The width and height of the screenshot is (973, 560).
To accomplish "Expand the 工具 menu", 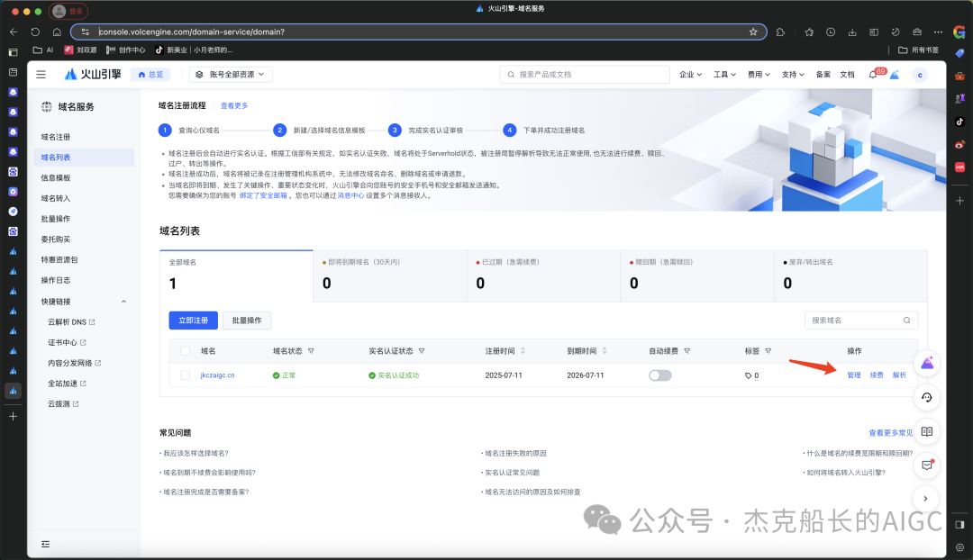I will click(x=724, y=75).
